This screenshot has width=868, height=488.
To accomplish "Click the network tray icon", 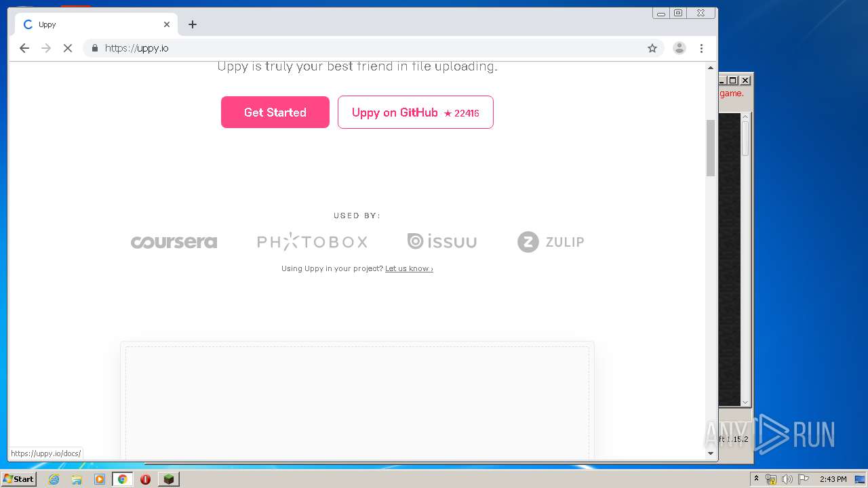I will click(x=771, y=479).
